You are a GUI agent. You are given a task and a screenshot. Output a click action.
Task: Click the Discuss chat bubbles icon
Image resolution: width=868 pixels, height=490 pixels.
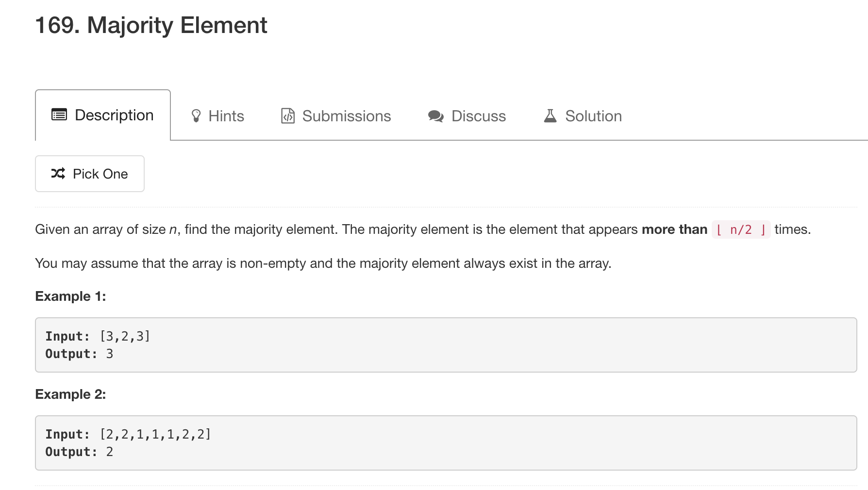[436, 116]
